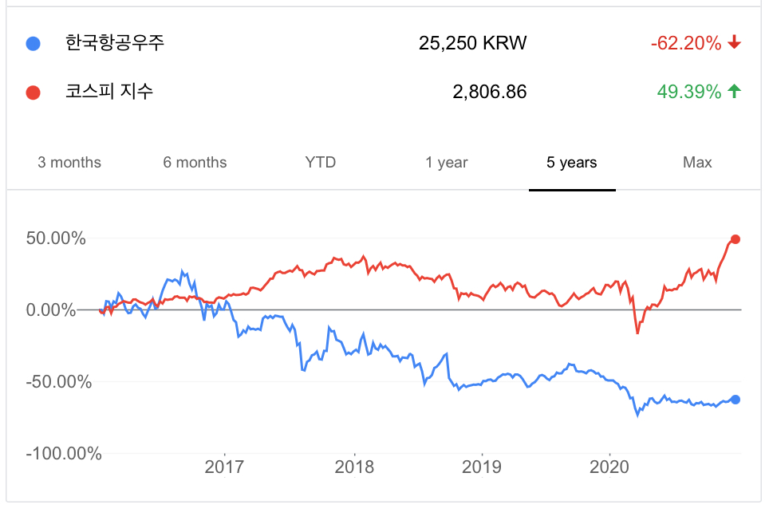The height and width of the screenshot is (532, 773).
Task: Click the 49.39% change percentage
Action: click(689, 92)
